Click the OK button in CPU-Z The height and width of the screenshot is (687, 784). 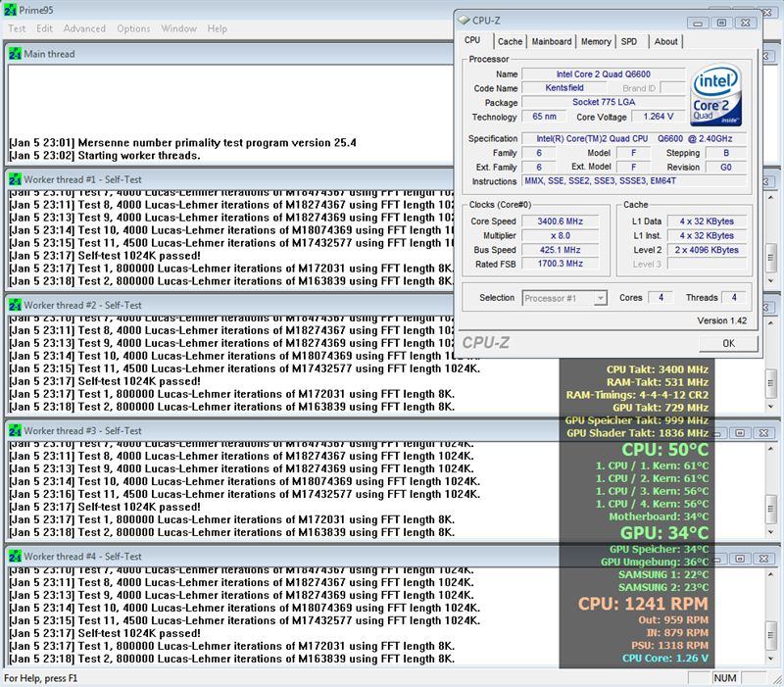click(728, 343)
